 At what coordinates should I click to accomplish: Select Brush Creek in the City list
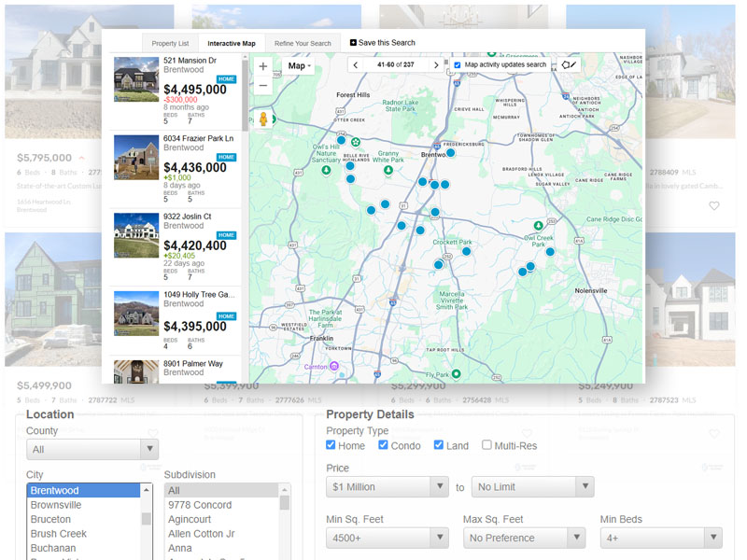pos(84,533)
